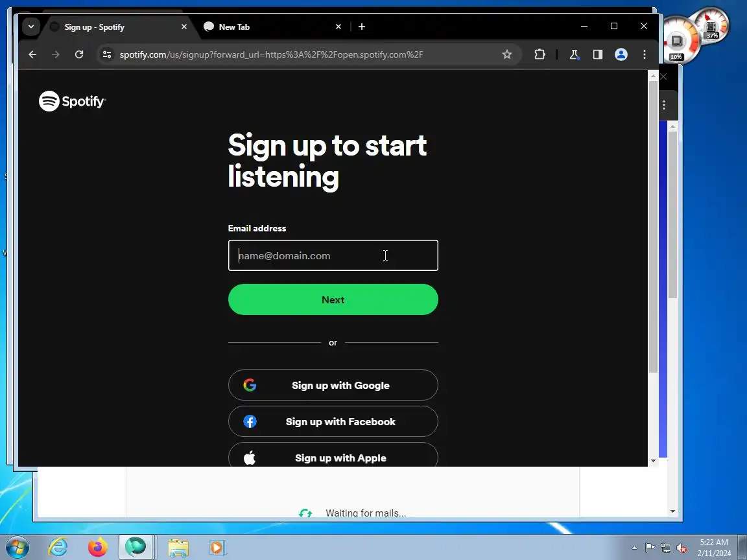
Task: Open the Chrome profile avatar
Action: [x=621, y=54]
